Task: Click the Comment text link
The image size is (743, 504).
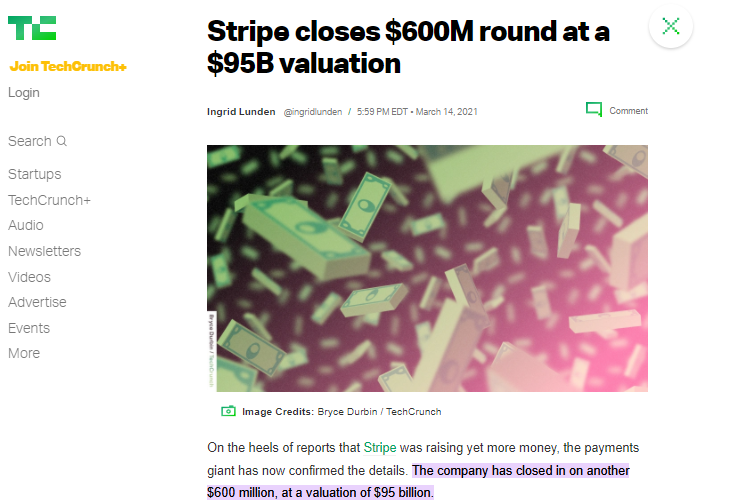Action: [629, 111]
